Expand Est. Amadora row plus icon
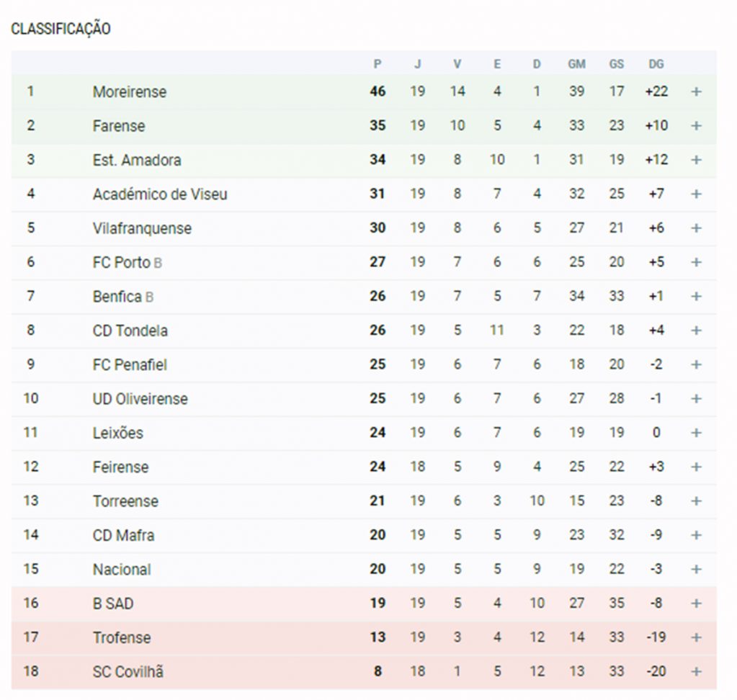The height and width of the screenshot is (700, 737). click(696, 160)
